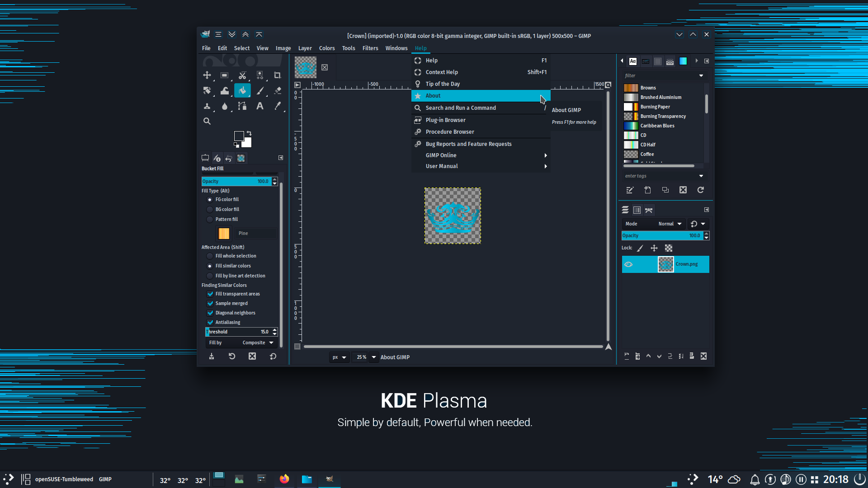Screen dimensions: 868x488
Task: Duplicate the selected gradient
Action: tap(665, 190)
